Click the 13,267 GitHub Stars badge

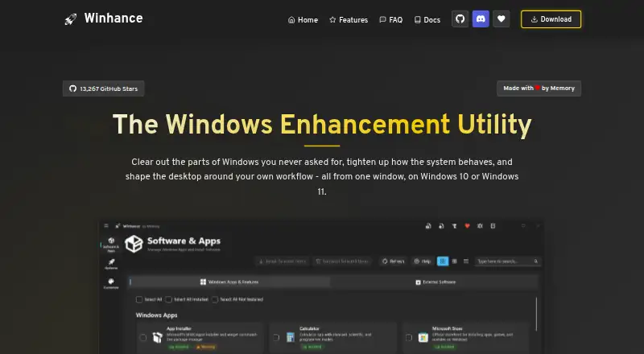click(104, 88)
